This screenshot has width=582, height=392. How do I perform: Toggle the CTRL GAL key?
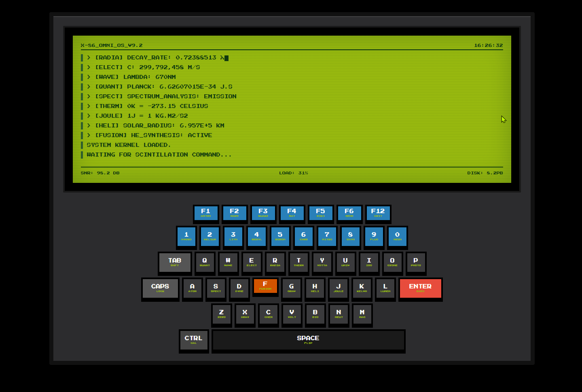pos(193,340)
